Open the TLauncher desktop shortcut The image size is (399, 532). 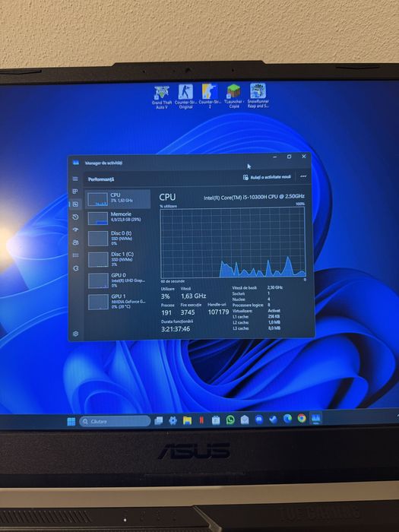point(234,97)
